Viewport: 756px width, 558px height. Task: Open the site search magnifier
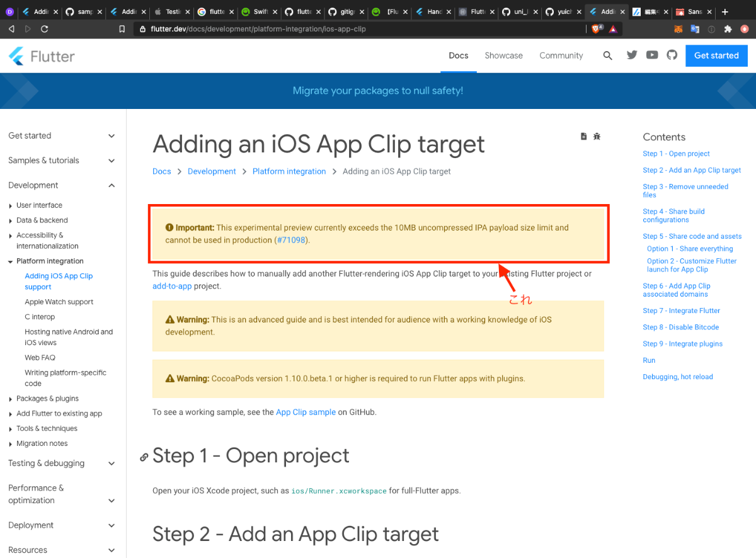[x=607, y=55]
